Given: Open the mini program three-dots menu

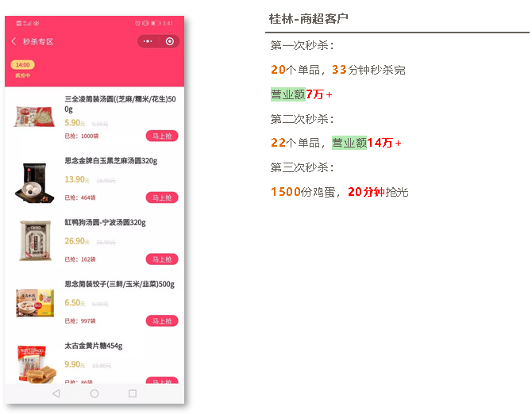Looking at the screenshot, I should [x=148, y=41].
